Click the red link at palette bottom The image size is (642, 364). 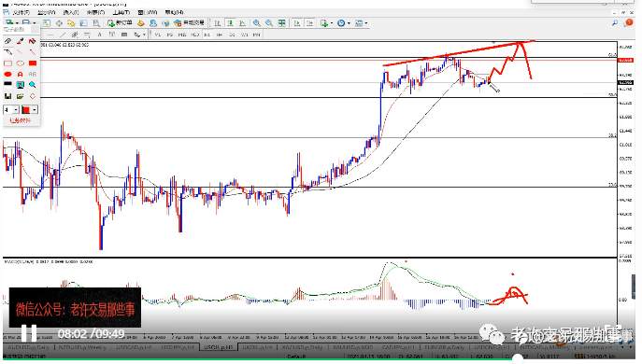coord(20,120)
